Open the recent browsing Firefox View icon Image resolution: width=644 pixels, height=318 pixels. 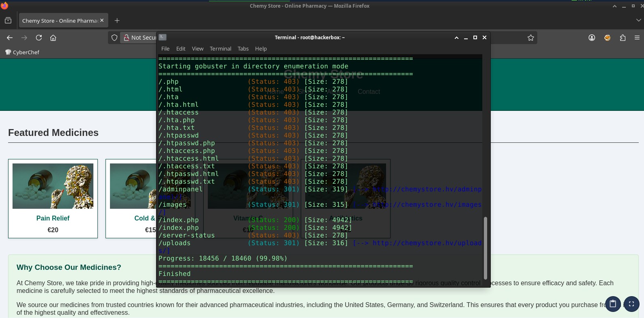8,21
